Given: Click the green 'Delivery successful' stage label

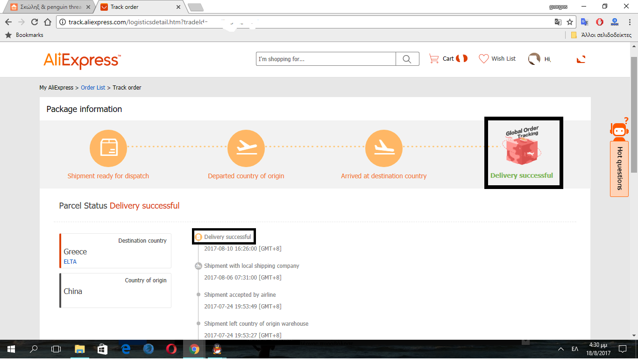Looking at the screenshot, I should coord(522,175).
